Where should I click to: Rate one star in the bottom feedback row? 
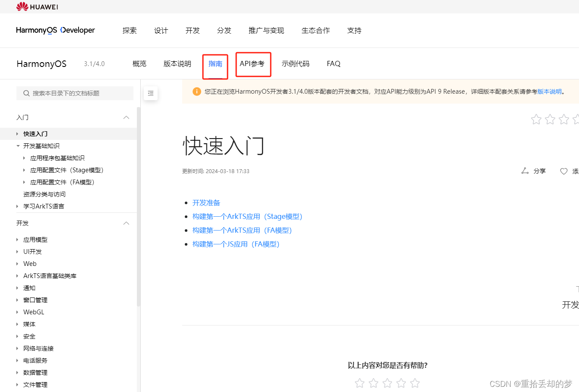[360, 383]
